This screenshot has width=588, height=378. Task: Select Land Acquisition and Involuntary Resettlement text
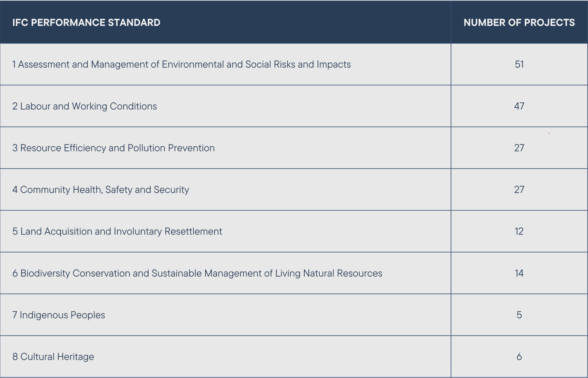click(117, 231)
